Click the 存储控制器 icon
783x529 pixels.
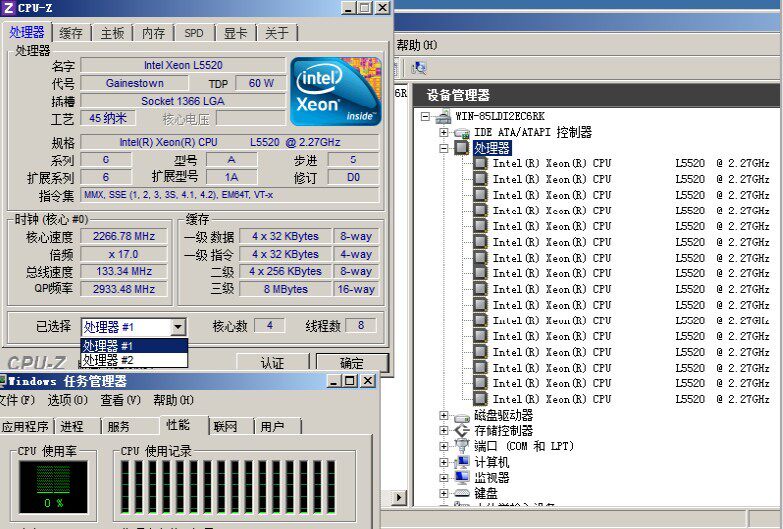click(462, 431)
